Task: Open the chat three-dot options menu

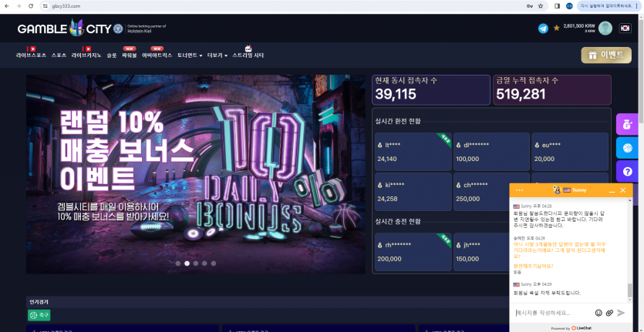Action: pyautogui.click(x=519, y=190)
